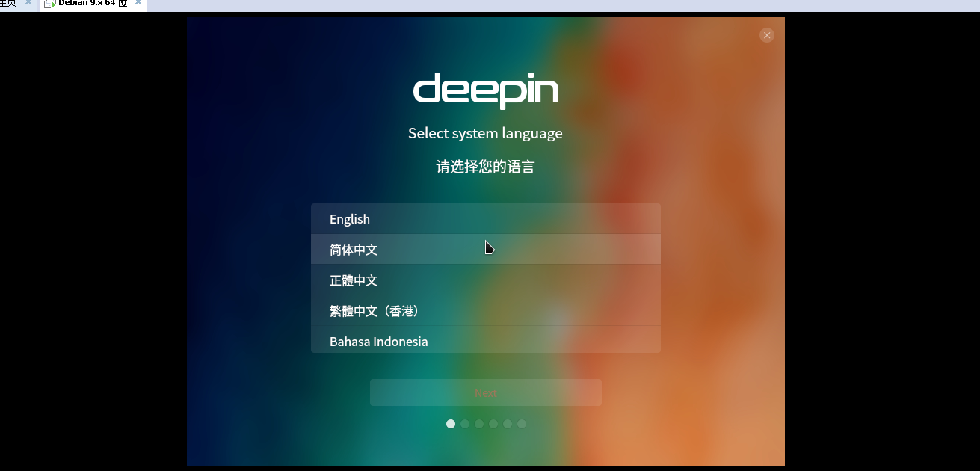The width and height of the screenshot is (980, 471).
Task: Close the 主页 tab
Action: (28, 3)
